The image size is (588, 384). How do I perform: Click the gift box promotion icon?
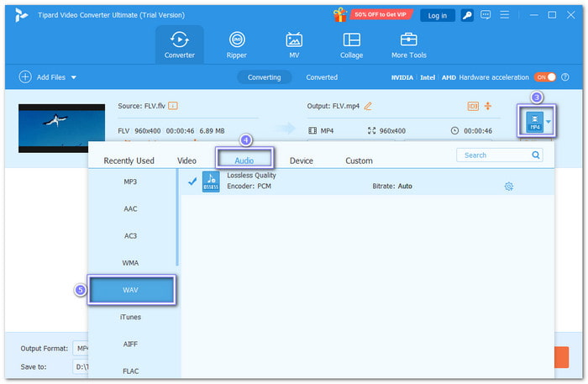pyautogui.click(x=340, y=15)
